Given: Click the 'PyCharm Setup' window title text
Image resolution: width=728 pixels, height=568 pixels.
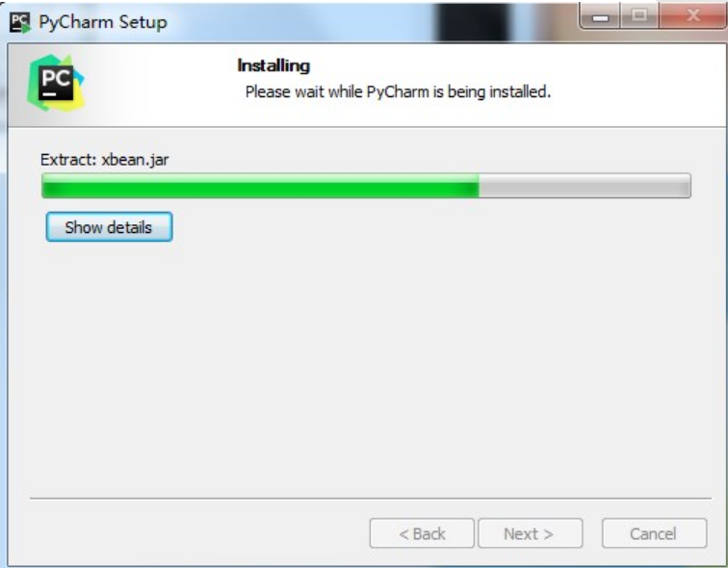Looking at the screenshot, I should tap(103, 22).
